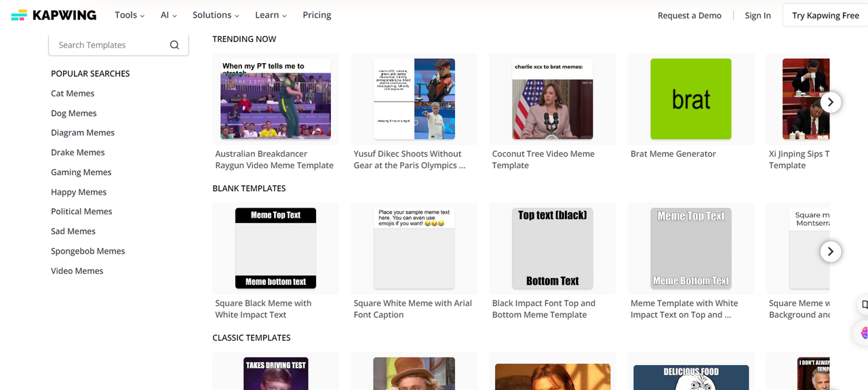The height and width of the screenshot is (390, 868).
Task: Click the Blank Templates next arrow
Action: coord(831,252)
